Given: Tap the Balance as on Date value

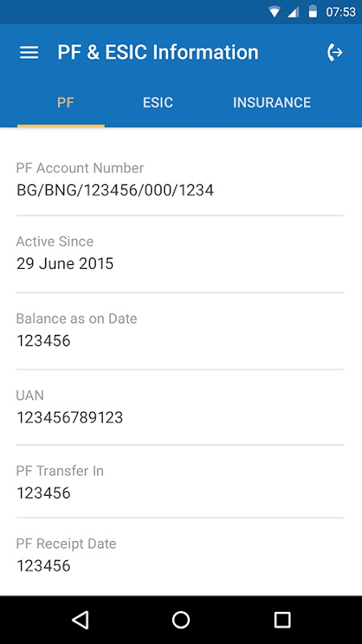Looking at the screenshot, I should [43, 341].
